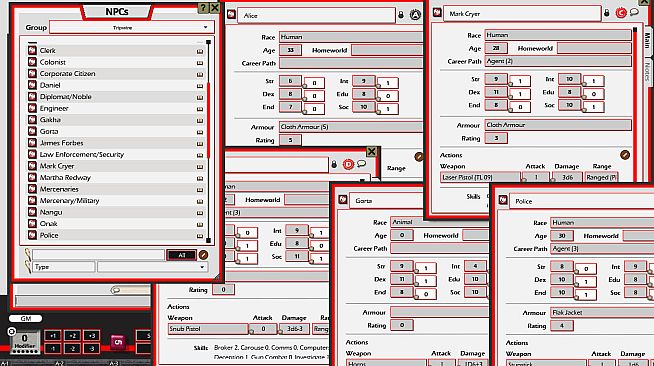
Task: Click the -2 modifier button
Action: (x=72, y=348)
